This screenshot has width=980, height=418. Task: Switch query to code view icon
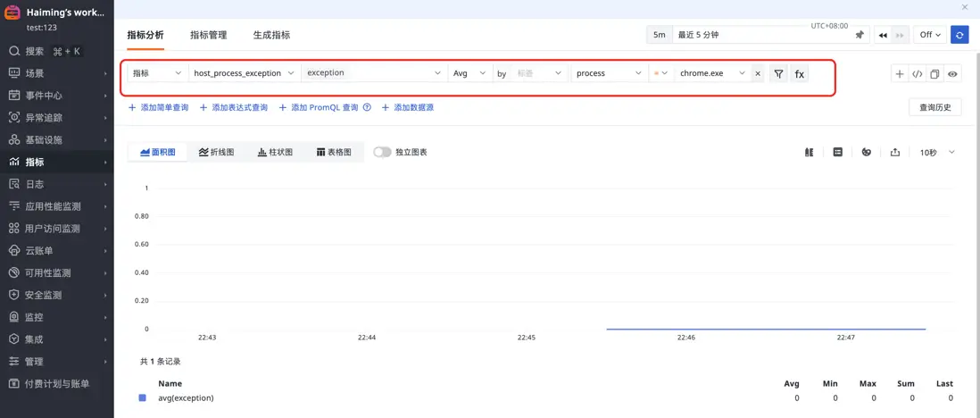(917, 74)
